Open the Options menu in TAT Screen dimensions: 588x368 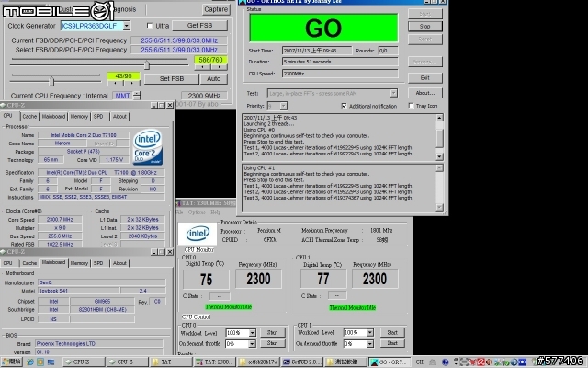(x=197, y=213)
